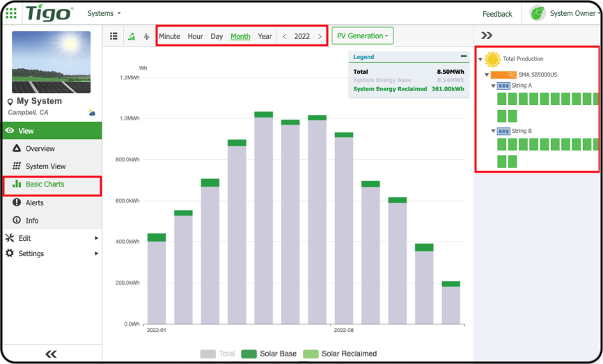Image resolution: width=603 pixels, height=364 pixels.
Task: Toggle System Energy Base in Legend
Action: (x=409, y=80)
